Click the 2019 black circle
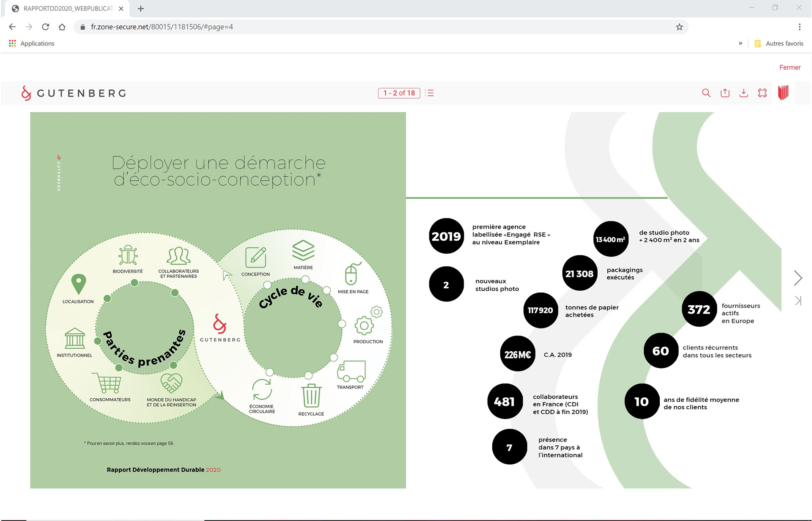Screen dimensions: 812x521 (446, 236)
